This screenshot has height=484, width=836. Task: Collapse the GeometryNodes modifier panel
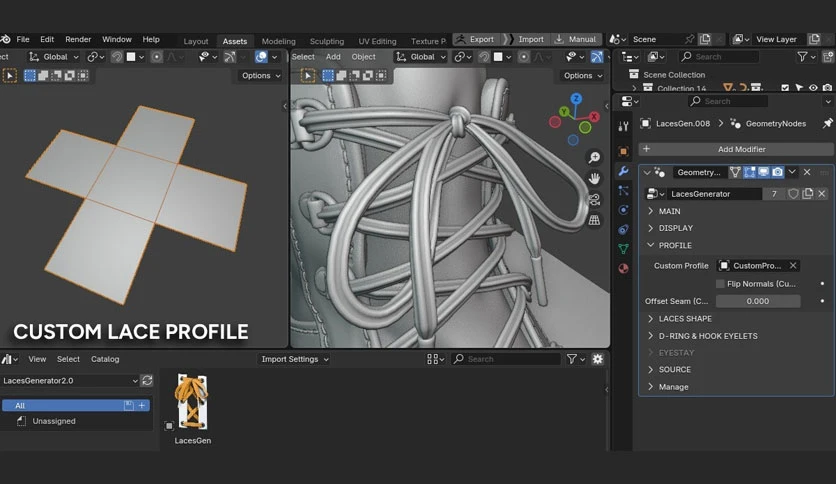tap(647, 173)
